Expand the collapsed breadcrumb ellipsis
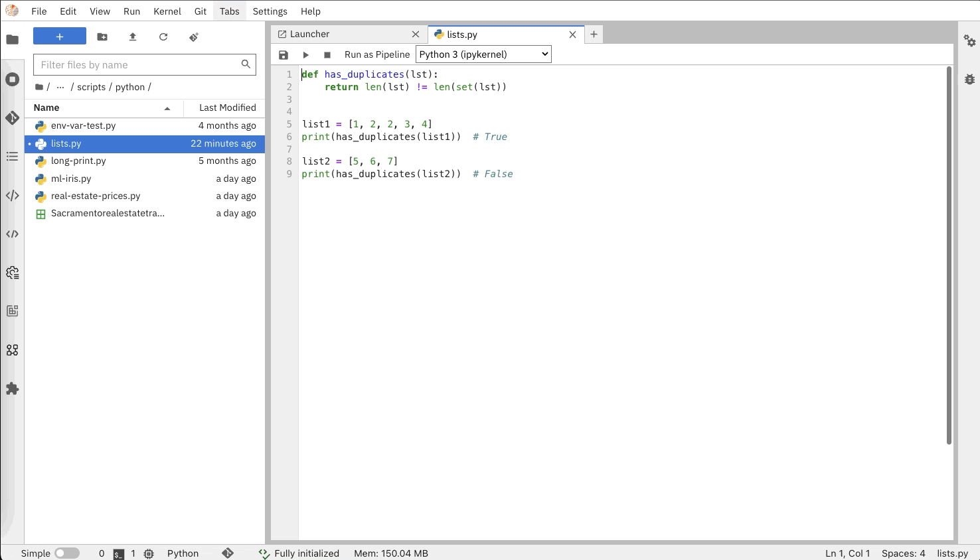Image resolution: width=980 pixels, height=560 pixels. pyautogui.click(x=60, y=87)
